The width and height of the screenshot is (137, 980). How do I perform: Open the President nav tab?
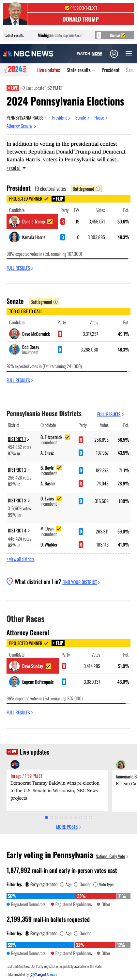[111, 70]
